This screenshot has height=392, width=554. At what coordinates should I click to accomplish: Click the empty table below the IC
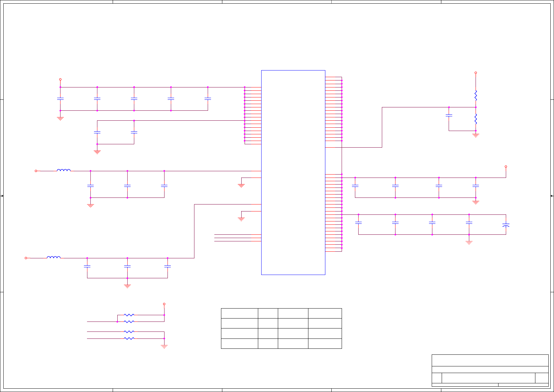click(x=281, y=328)
